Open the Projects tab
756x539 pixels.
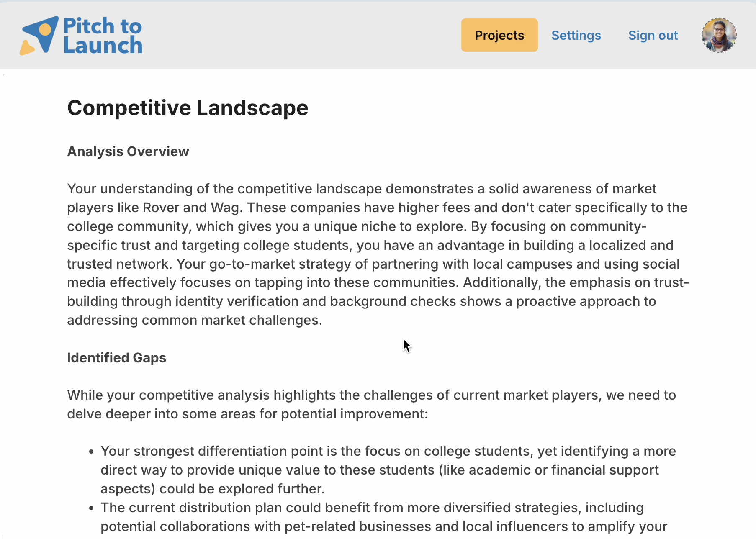499,36
